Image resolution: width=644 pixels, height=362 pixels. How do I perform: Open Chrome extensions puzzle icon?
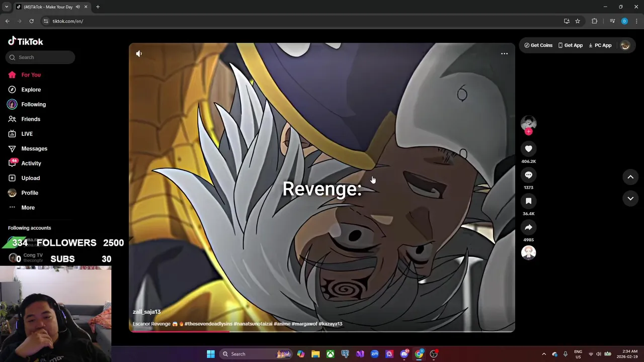click(595, 21)
